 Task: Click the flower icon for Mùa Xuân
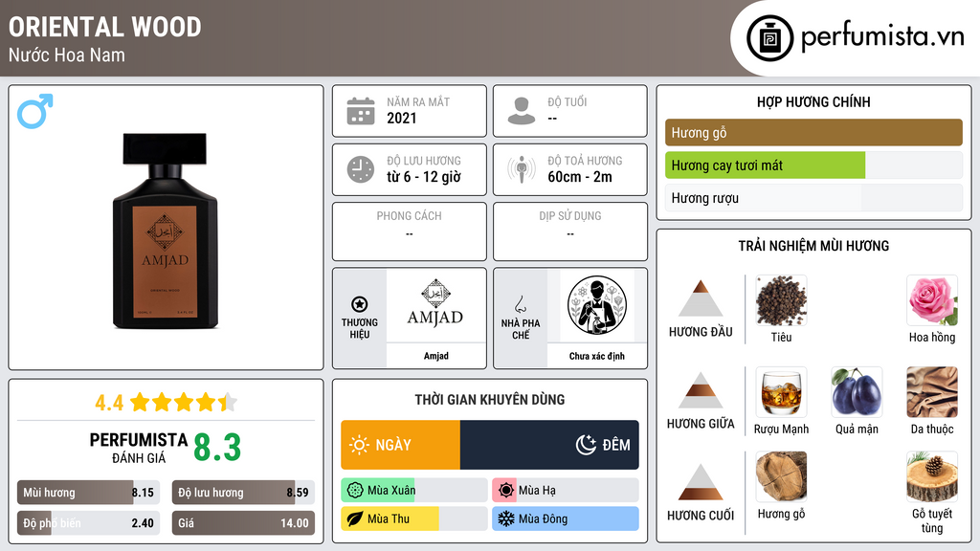click(x=355, y=491)
